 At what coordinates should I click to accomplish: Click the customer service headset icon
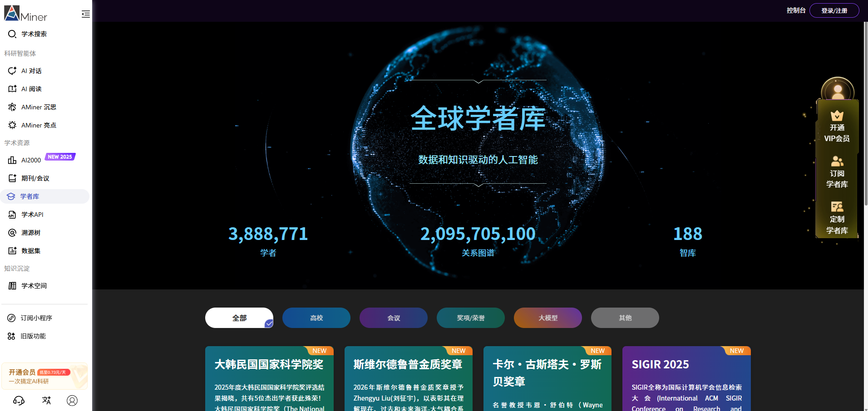(19, 401)
